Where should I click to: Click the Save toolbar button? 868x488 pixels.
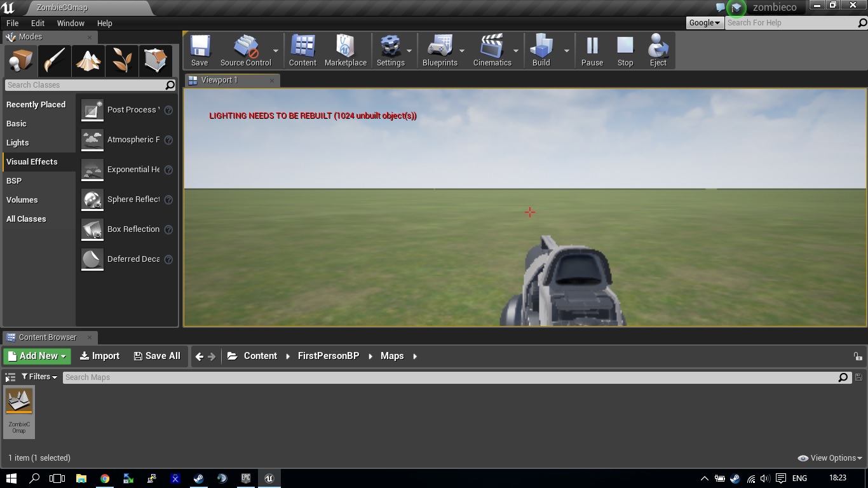click(x=200, y=51)
